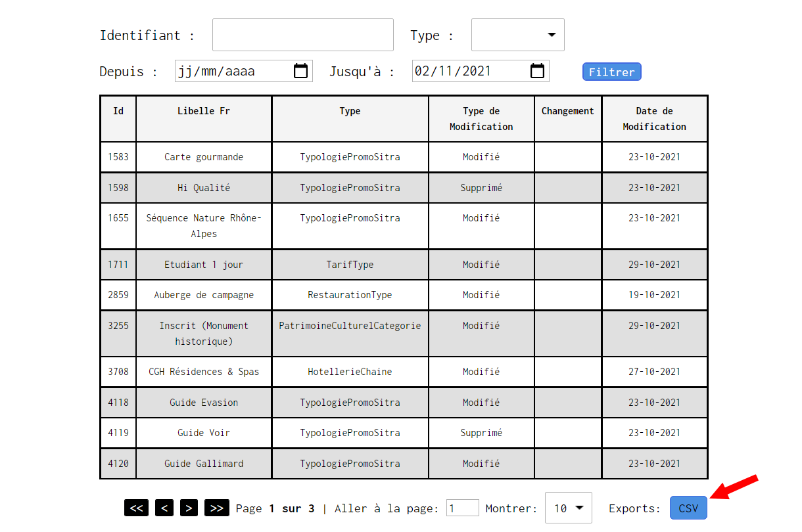This screenshot has height=532, width=802.
Task: Click the Type de Modification column header
Action: tap(481, 119)
